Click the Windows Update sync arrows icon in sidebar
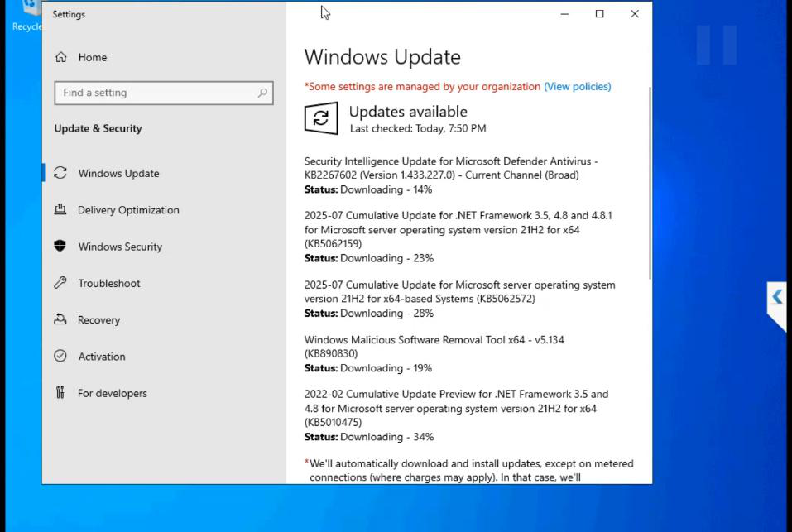The height and width of the screenshot is (532, 792). coord(60,173)
